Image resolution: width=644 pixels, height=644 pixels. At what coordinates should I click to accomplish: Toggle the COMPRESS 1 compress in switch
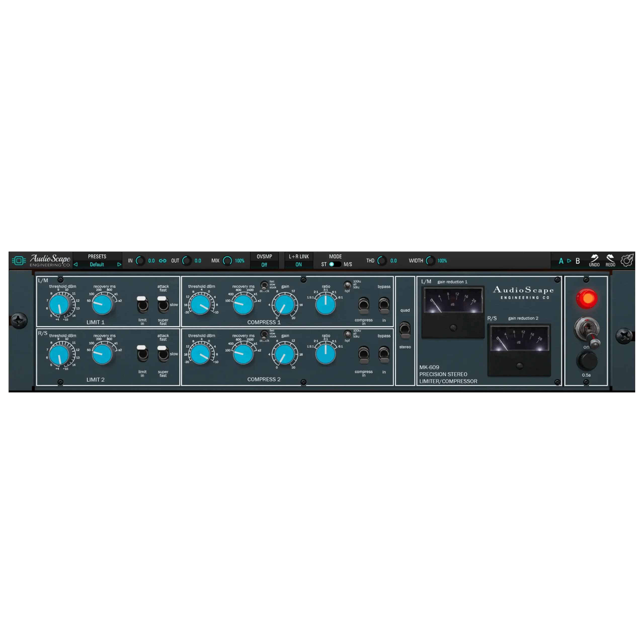364,305
